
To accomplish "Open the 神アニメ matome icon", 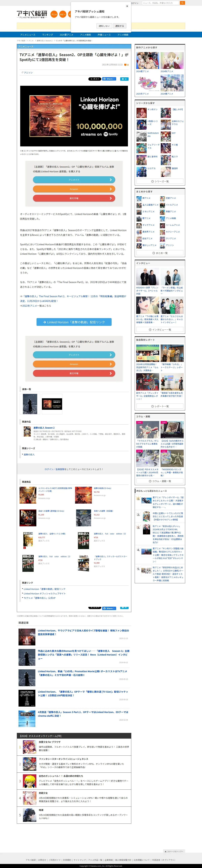I will coord(139,198).
